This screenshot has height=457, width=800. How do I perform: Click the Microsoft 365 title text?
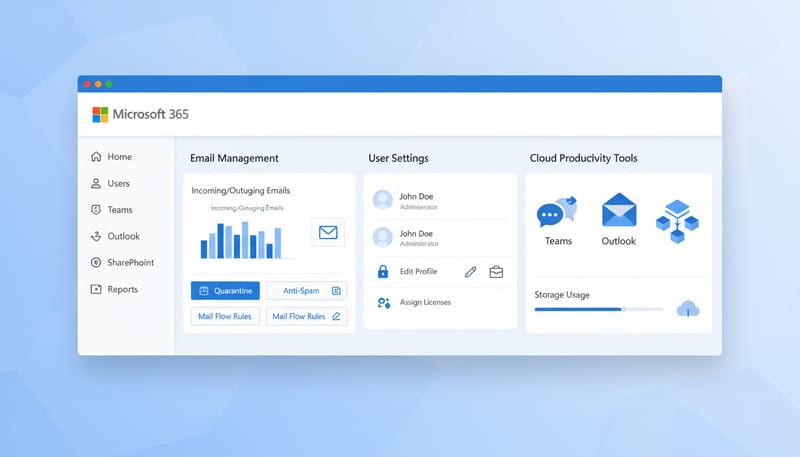tap(151, 114)
